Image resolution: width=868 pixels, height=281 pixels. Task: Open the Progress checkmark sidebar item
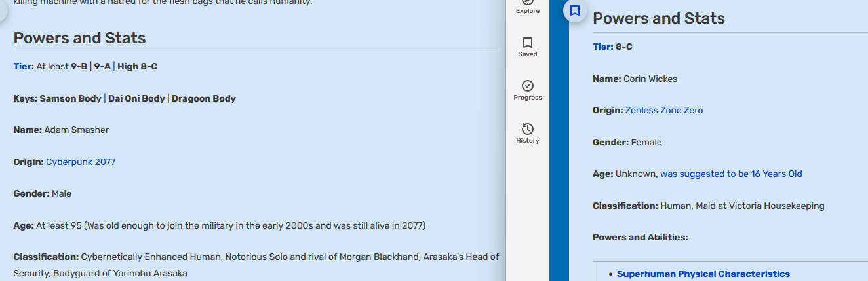tap(527, 90)
